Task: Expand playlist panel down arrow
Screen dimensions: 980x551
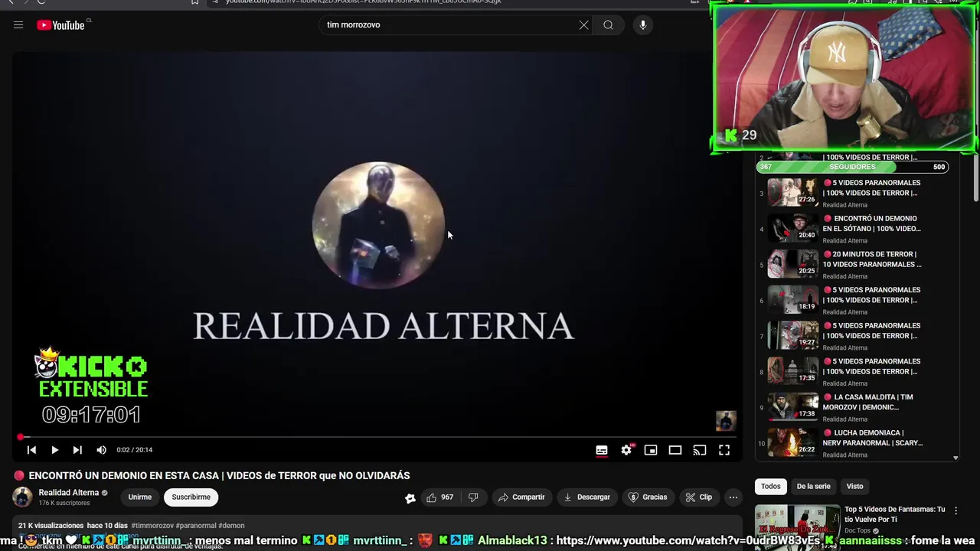Action: pyautogui.click(x=955, y=458)
